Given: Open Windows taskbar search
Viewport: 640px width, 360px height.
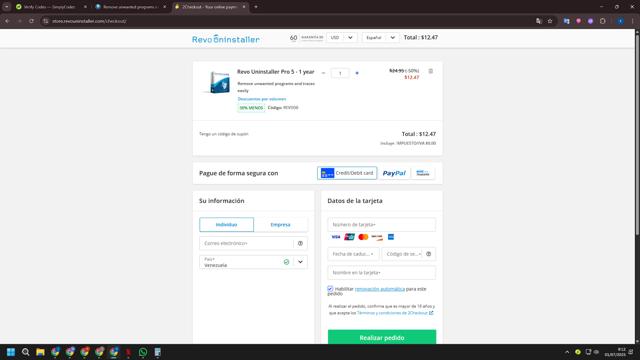Looking at the screenshot, I should [25, 352].
